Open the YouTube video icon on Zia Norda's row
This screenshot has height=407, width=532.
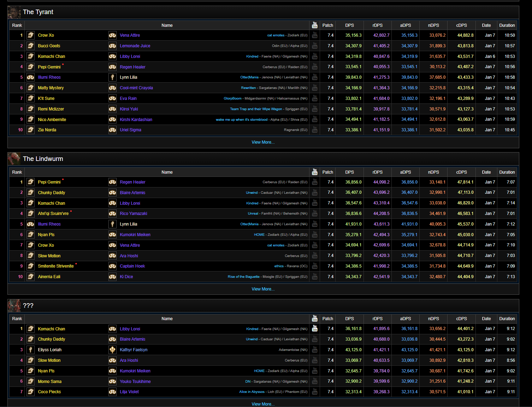coord(315,130)
